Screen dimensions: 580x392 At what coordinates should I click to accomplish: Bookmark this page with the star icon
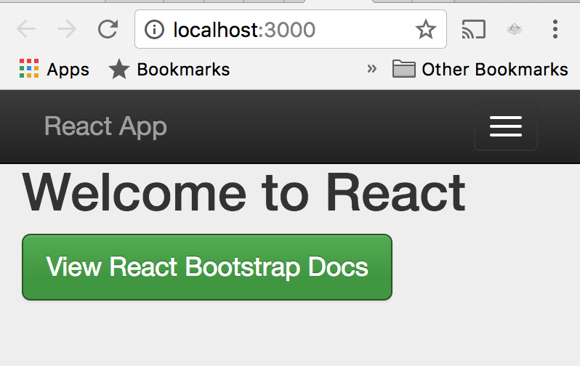425,29
